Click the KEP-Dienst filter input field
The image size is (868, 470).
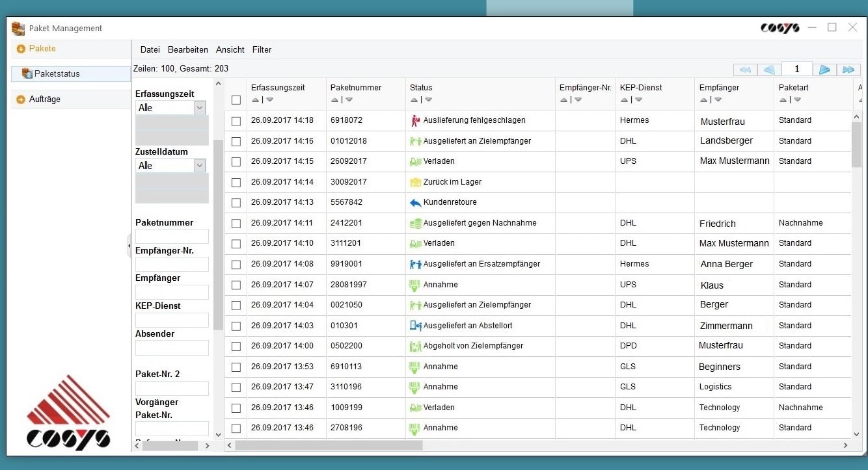(172, 320)
